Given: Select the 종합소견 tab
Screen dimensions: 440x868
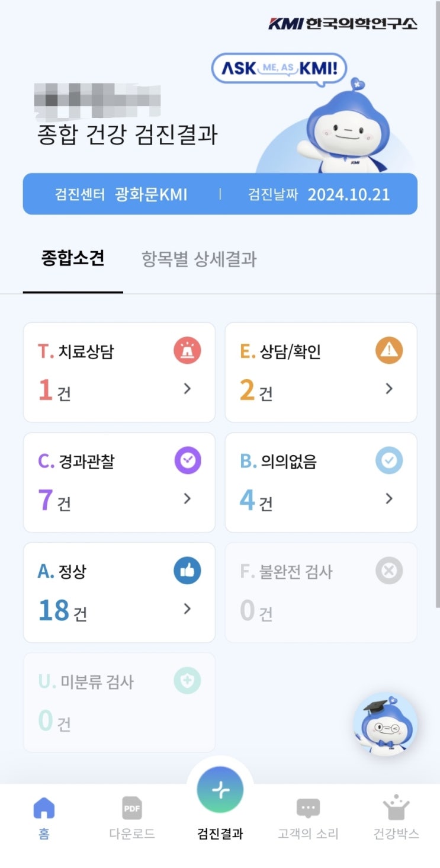Looking at the screenshot, I should coord(73,258).
